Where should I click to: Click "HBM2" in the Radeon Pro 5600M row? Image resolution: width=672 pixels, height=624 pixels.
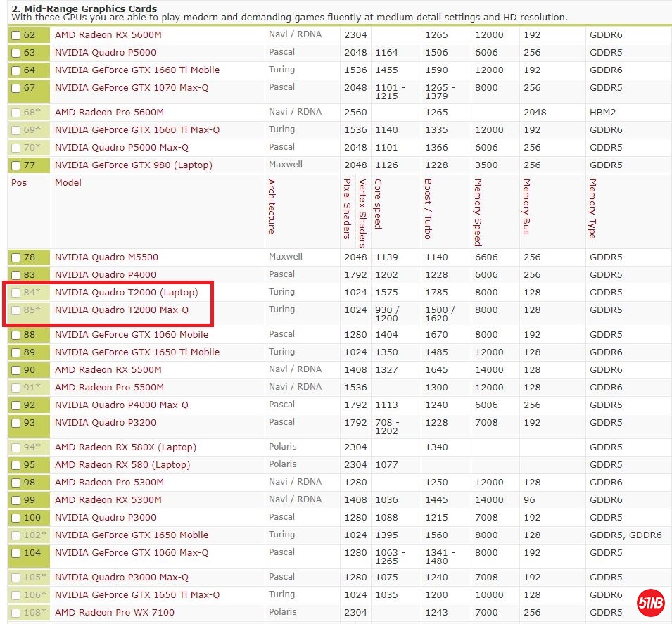point(602,113)
